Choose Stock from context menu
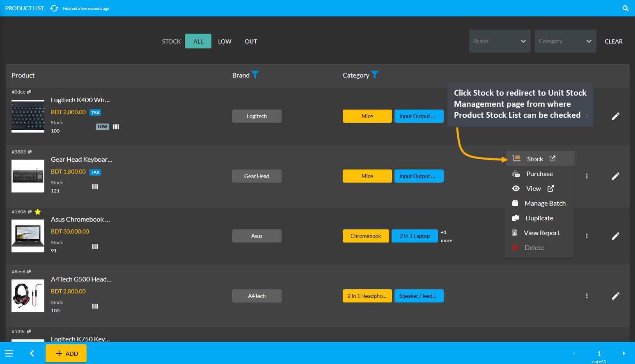 pos(540,159)
